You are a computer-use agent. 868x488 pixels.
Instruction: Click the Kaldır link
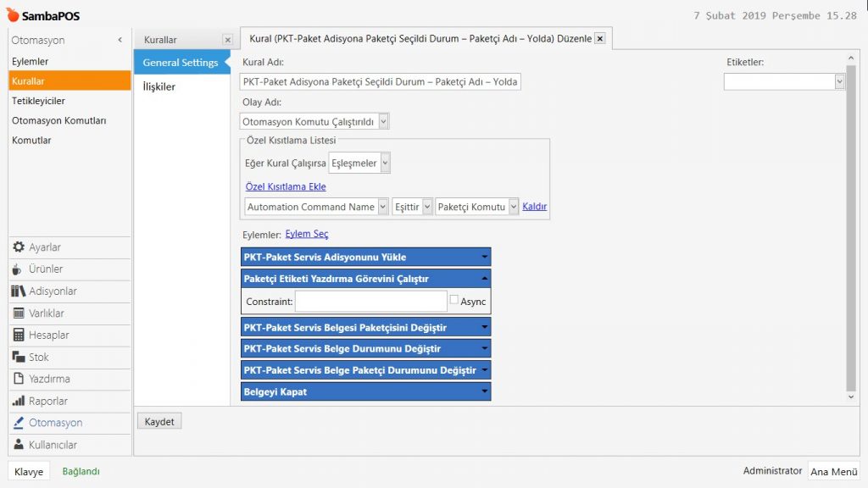coord(534,207)
